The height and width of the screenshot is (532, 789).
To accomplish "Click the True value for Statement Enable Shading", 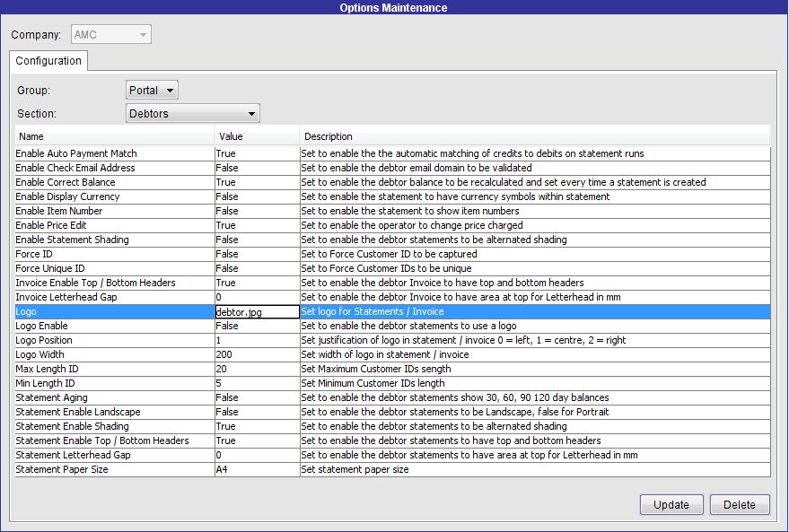I will [225, 426].
